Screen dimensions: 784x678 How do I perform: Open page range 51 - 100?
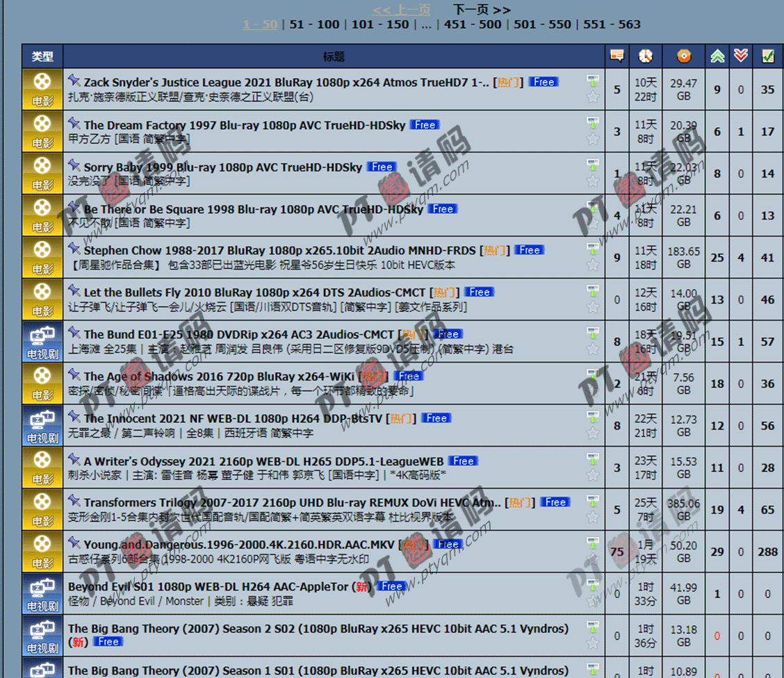[314, 24]
